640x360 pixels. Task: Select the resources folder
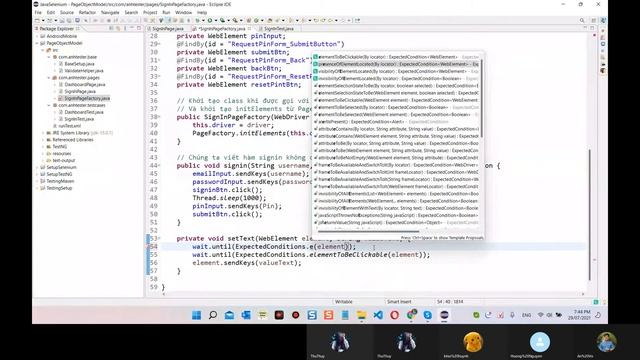pos(62,153)
